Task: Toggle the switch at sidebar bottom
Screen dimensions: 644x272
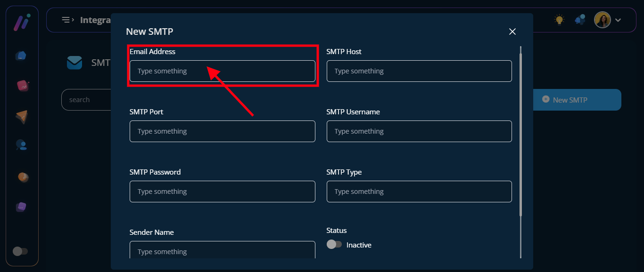Action: (20, 251)
